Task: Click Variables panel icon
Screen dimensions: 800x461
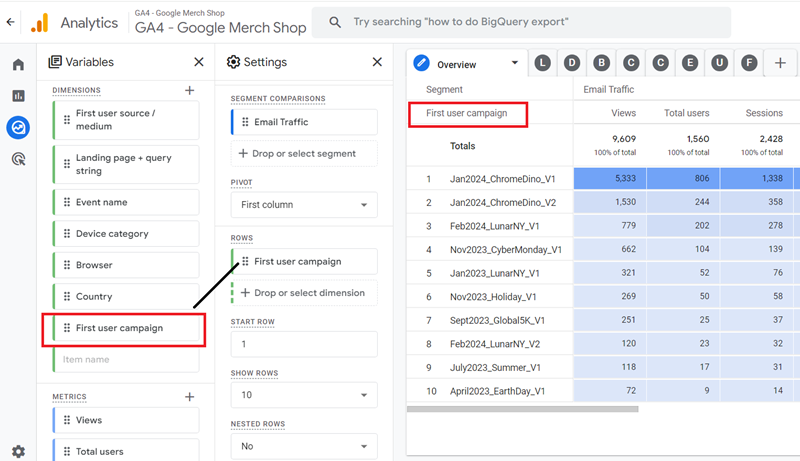Action: point(55,62)
